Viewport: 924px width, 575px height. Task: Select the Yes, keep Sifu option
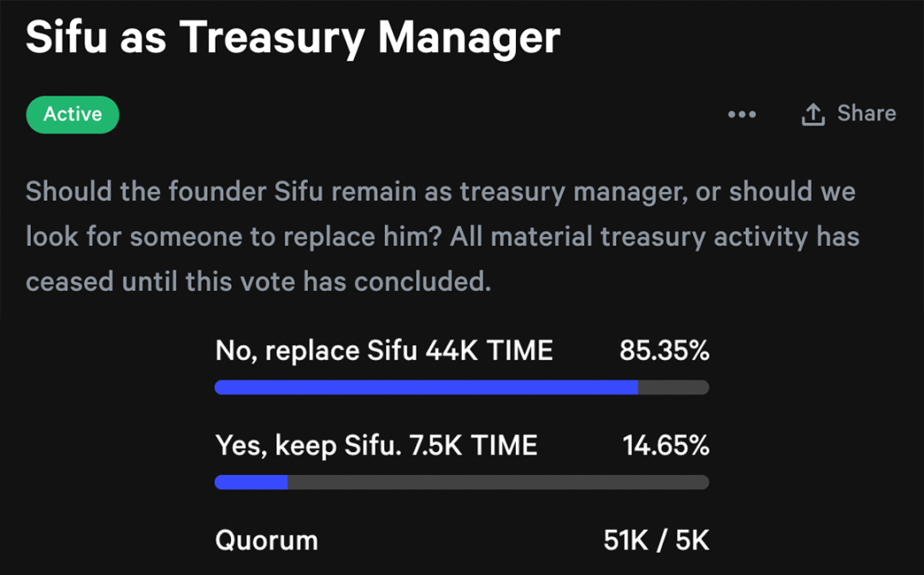(309, 446)
